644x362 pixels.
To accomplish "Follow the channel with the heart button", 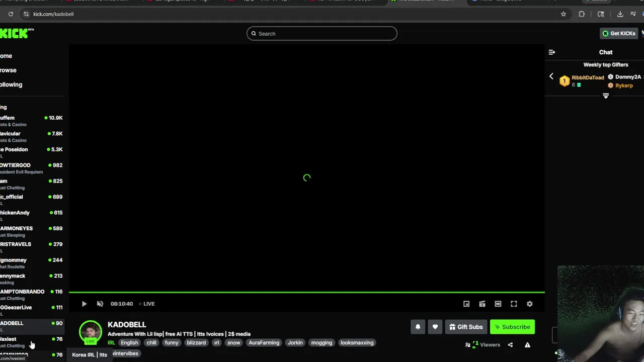I will coord(435,327).
